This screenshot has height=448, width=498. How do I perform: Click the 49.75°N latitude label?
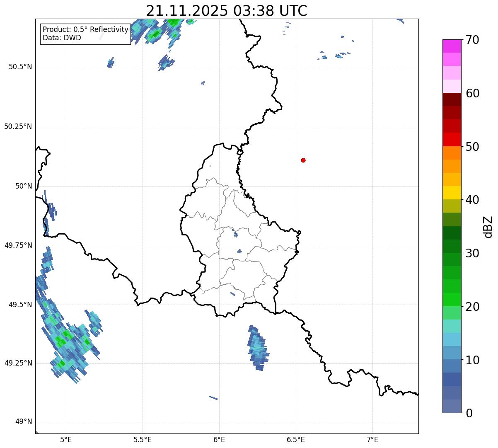(18, 245)
